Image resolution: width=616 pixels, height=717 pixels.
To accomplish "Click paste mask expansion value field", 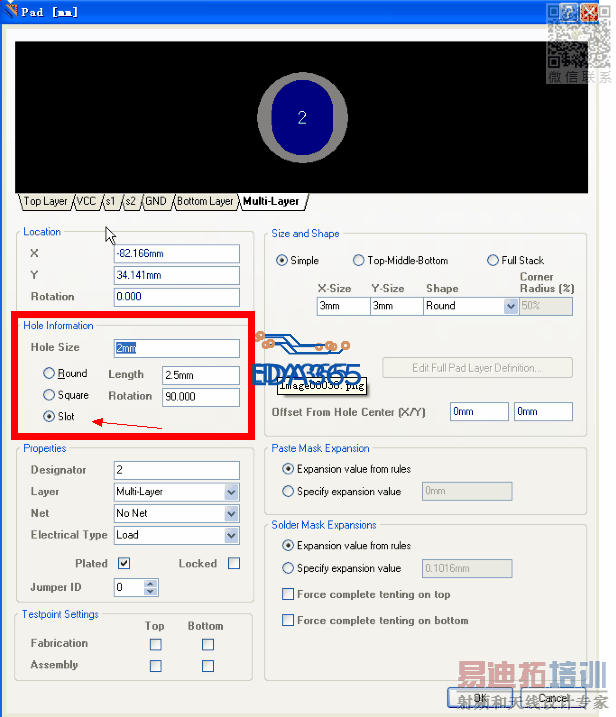I will tap(467, 491).
